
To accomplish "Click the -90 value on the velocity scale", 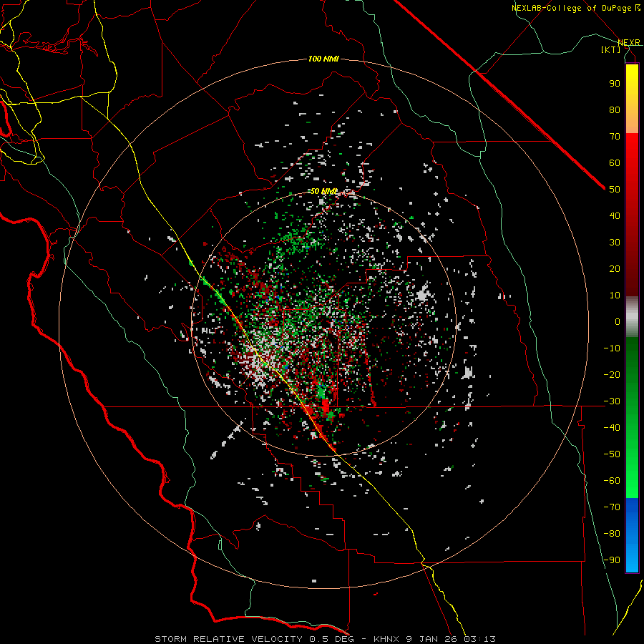I will pyautogui.click(x=612, y=560).
